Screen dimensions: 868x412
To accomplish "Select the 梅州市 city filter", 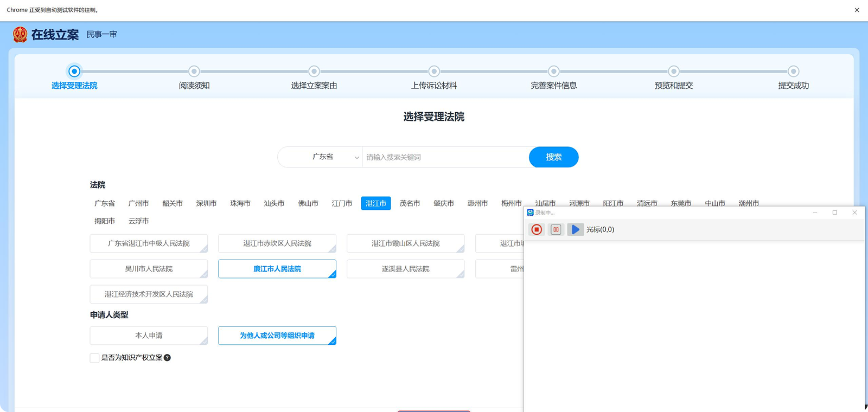I will click(x=511, y=203).
